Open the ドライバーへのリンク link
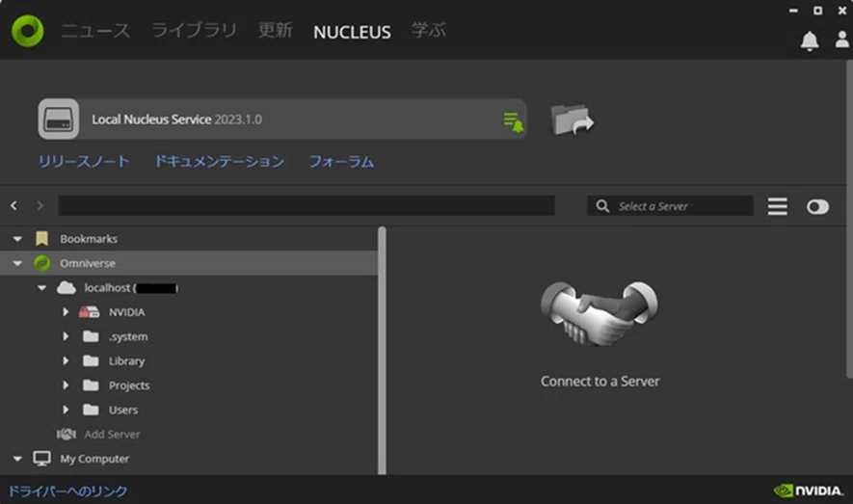 click(68, 491)
